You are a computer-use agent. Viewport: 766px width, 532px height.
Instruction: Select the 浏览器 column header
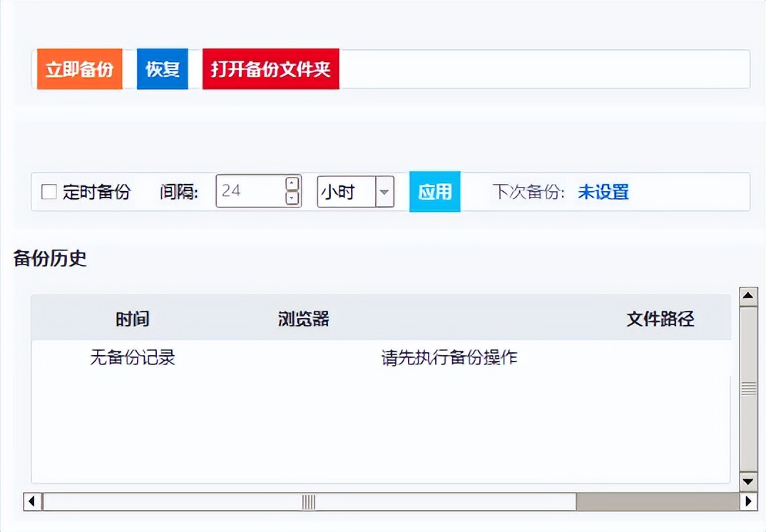(x=302, y=318)
